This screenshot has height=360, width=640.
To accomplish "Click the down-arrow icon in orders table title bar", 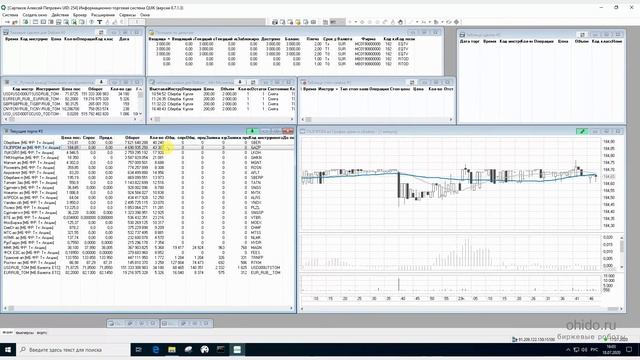I will click(240, 82).
